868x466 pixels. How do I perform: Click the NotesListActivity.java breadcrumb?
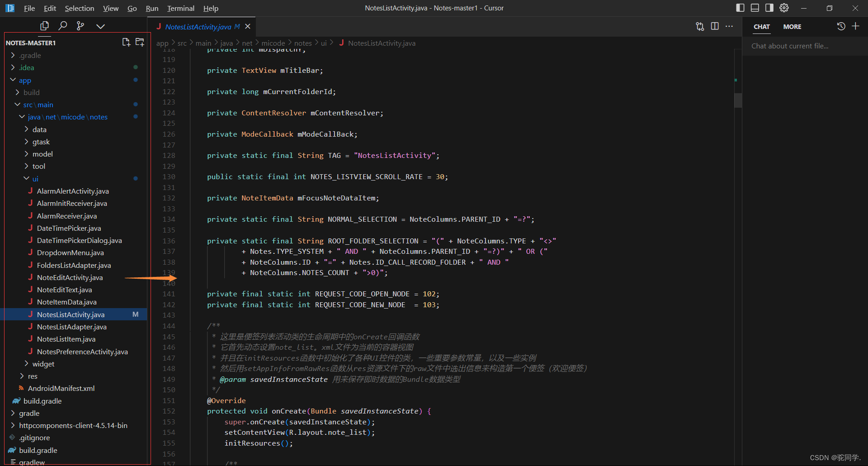pos(382,43)
